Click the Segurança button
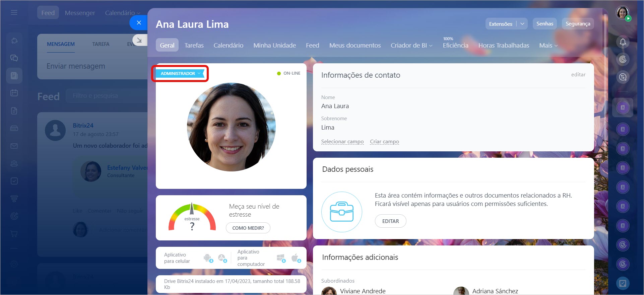This screenshot has width=644, height=295. pos(578,24)
